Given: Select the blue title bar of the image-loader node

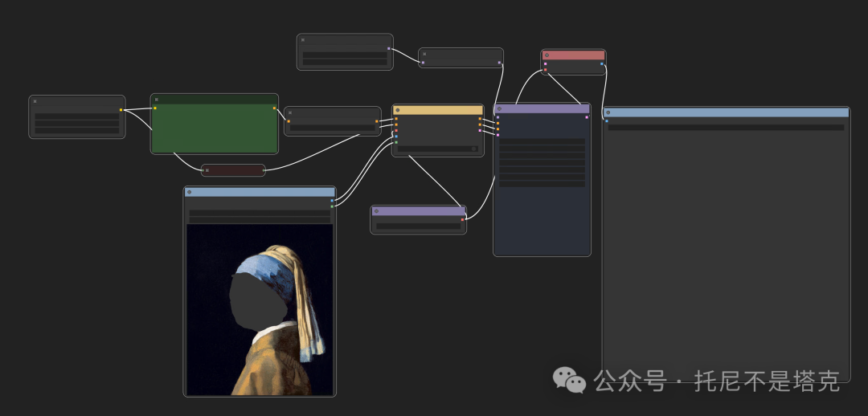Looking at the screenshot, I should click(260, 192).
